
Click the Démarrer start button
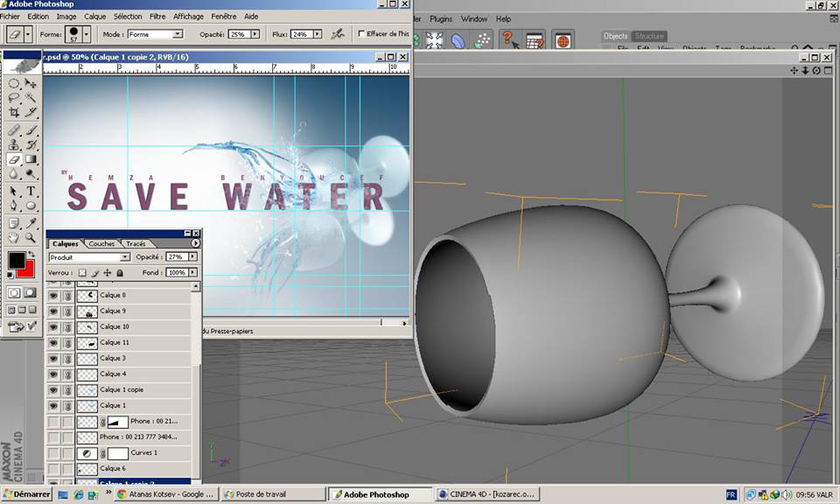(x=26, y=494)
